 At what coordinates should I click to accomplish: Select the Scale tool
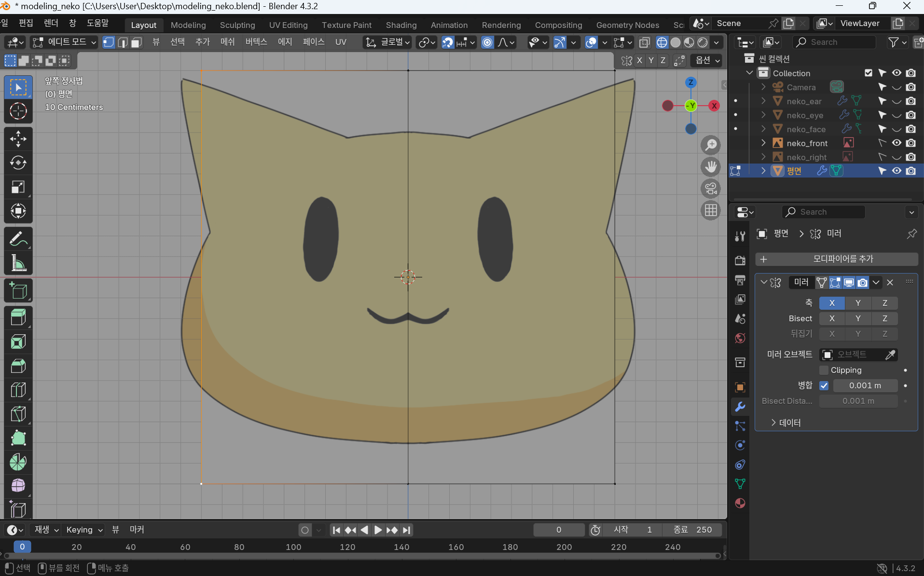pos(18,187)
